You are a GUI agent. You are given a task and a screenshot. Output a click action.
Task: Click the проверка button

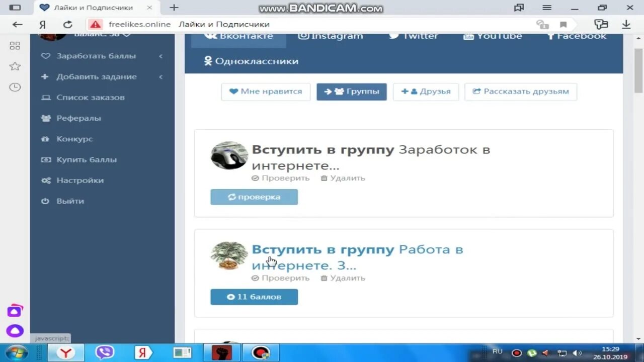pyautogui.click(x=254, y=197)
